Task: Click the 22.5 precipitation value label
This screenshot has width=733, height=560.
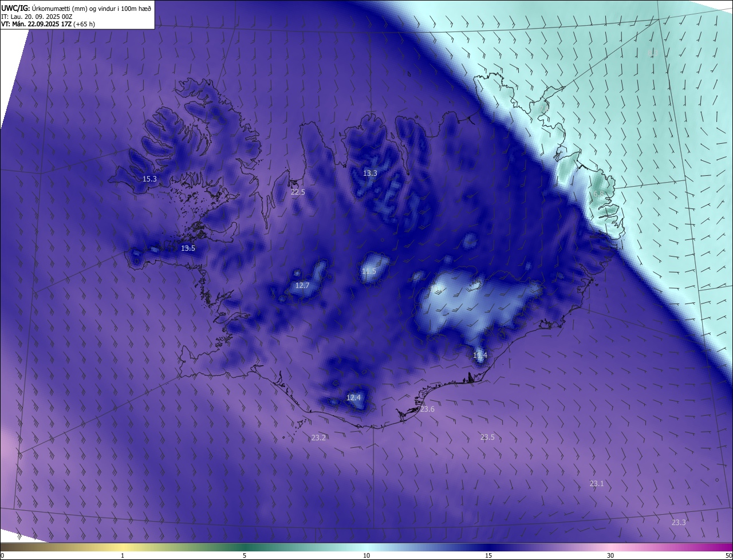Action: point(298,192)
